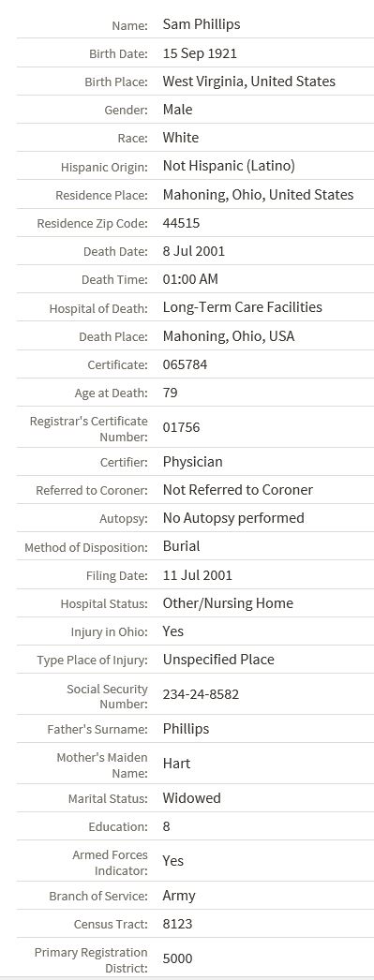Click the Hospital Status label

(x=104, y=603)
